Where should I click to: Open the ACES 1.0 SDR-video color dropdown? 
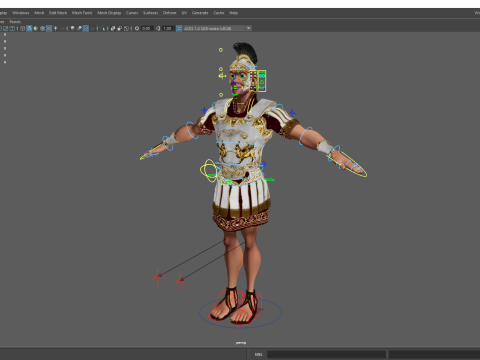click(217, 28)
